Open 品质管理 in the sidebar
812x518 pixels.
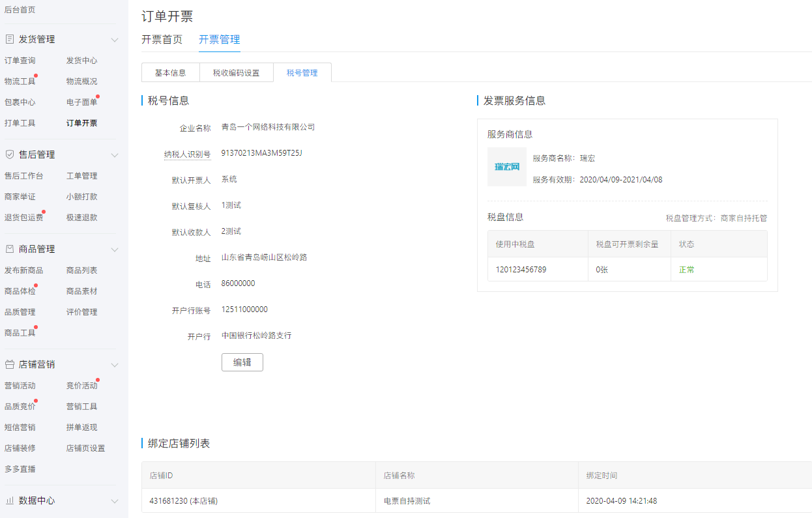tap(20, 312)
